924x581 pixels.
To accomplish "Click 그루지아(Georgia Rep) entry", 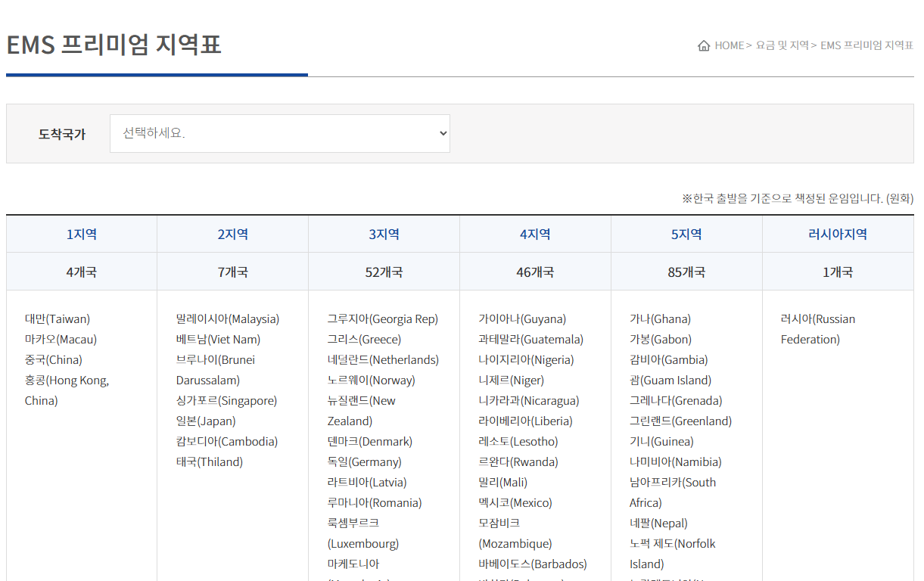I will pyautogui.click(x=383, y=319).
